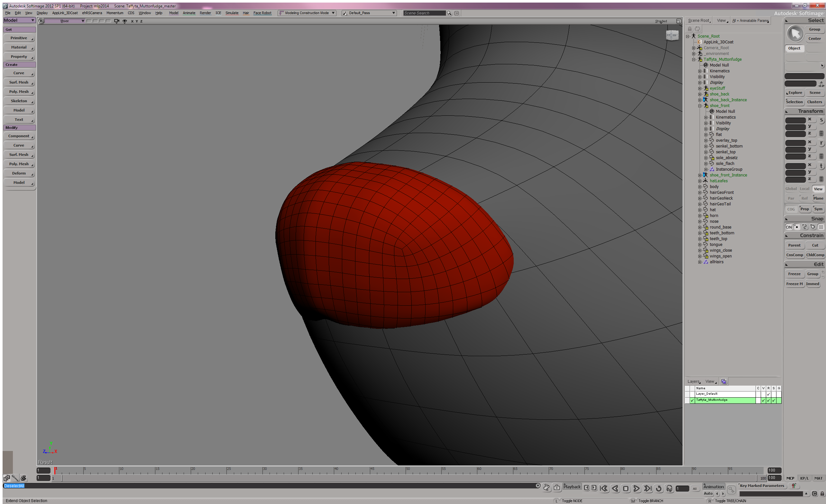
Task: Toggle visibility checkbox for Layer_Default
Action: (763, 394)
